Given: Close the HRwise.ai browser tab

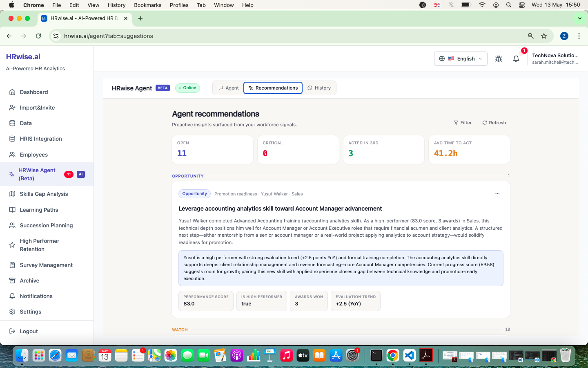Looking at the screenshot, I should [x=126, y=18].
